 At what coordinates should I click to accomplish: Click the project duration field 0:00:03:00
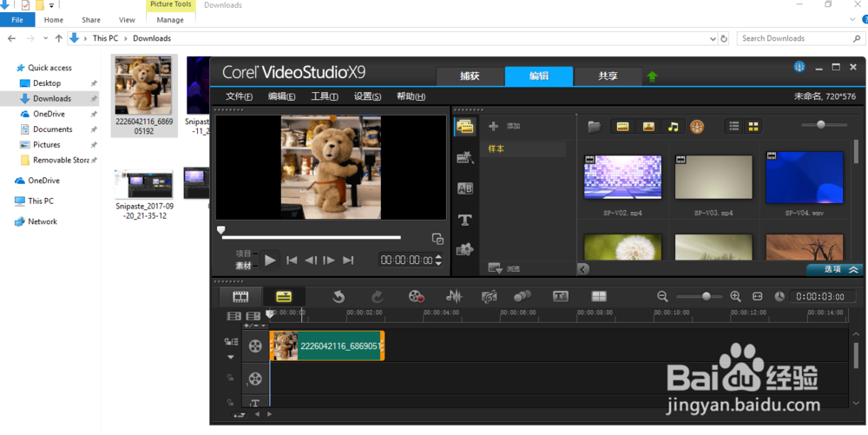tap(825, 297)
